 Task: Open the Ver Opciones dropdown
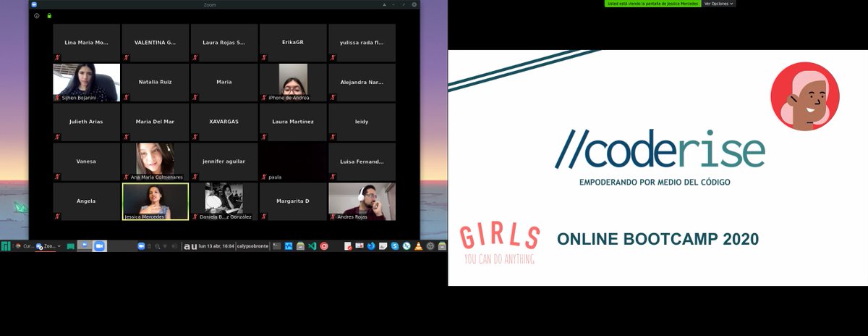(x=719, y=4)
